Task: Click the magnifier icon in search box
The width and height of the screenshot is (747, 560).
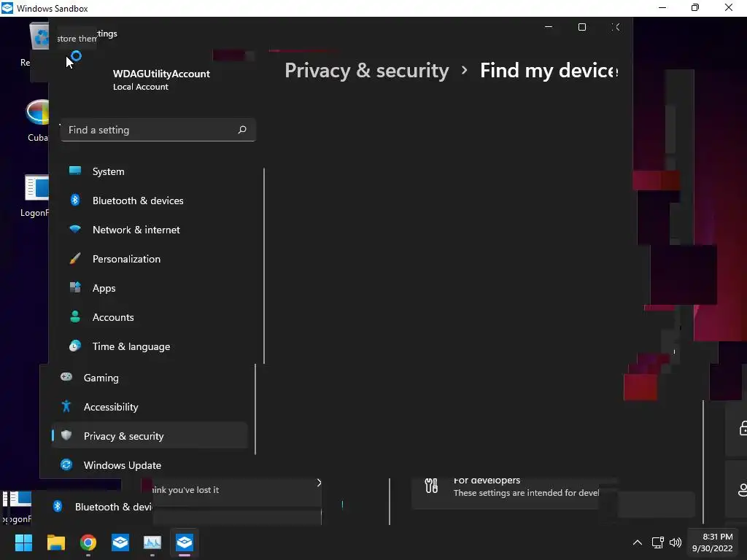Action: click(242, 130)
